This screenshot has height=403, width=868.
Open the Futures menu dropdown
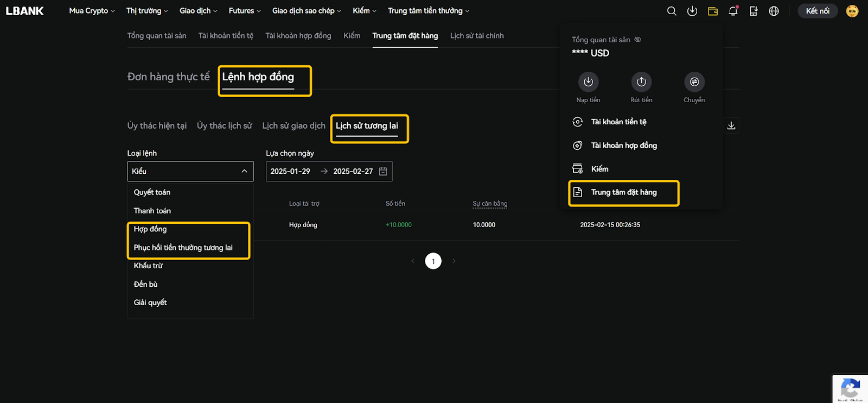pos(244,11)
